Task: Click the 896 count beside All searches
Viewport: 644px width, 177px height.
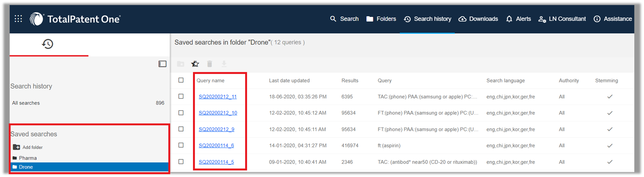Action: [160, 103]
